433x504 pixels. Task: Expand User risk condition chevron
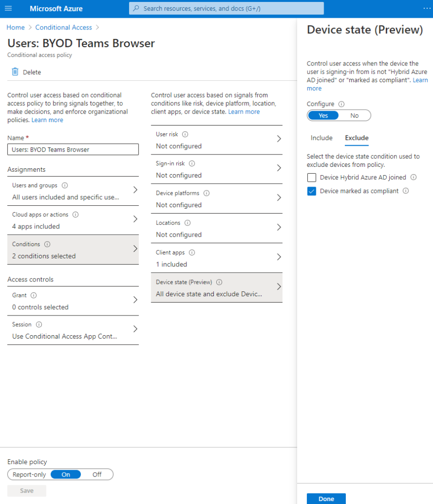[x=279, y=138]
